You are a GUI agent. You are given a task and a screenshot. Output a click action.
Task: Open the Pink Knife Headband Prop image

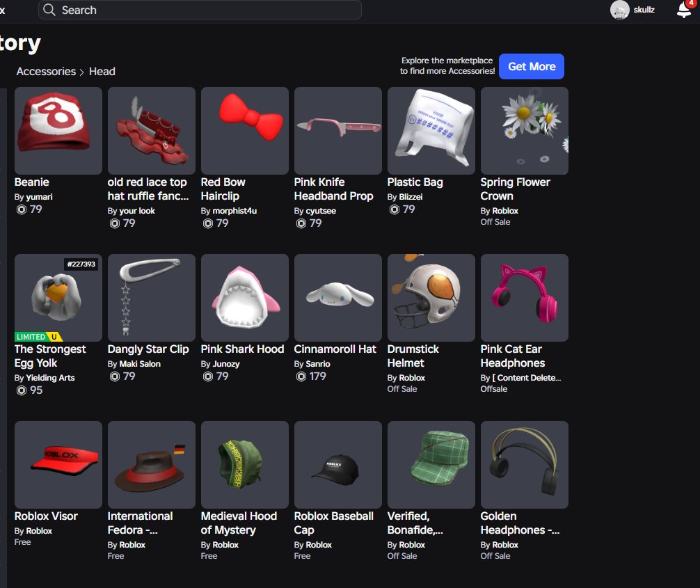(338, 131)
